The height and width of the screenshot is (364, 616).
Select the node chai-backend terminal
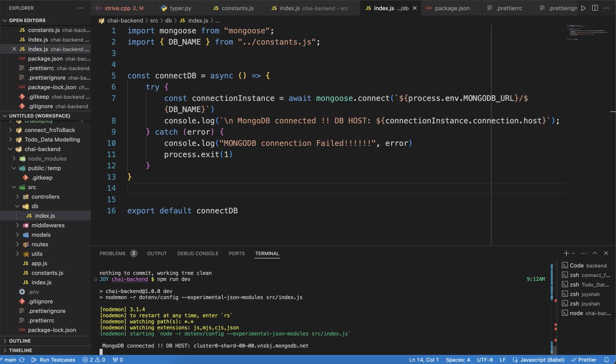pyautogui.click(x=586, y=313)
